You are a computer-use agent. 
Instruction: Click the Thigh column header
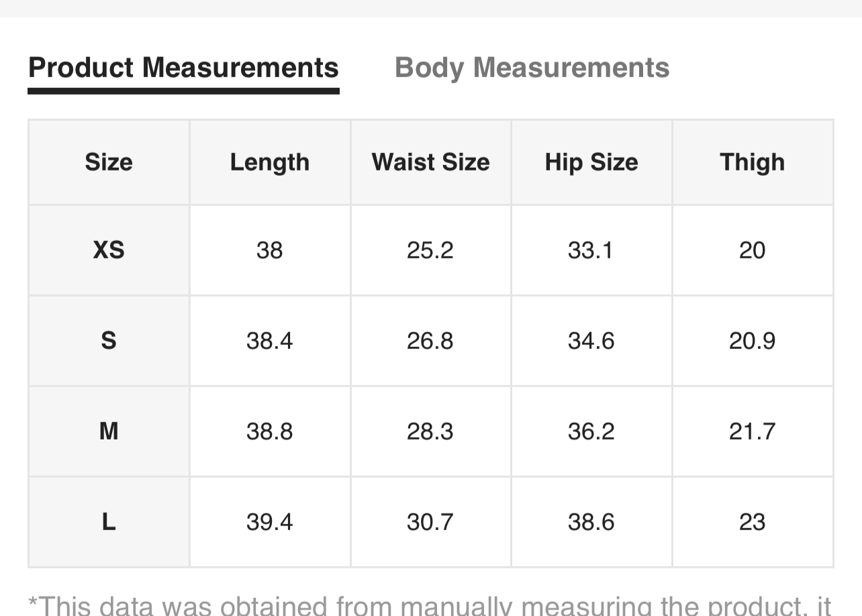752,162
